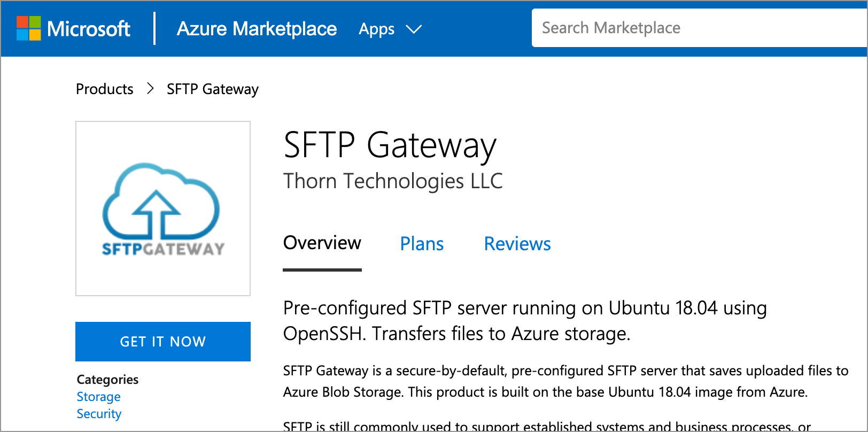
Task: Click the breadcrumb separator chevron
Action: pos(150,89)
